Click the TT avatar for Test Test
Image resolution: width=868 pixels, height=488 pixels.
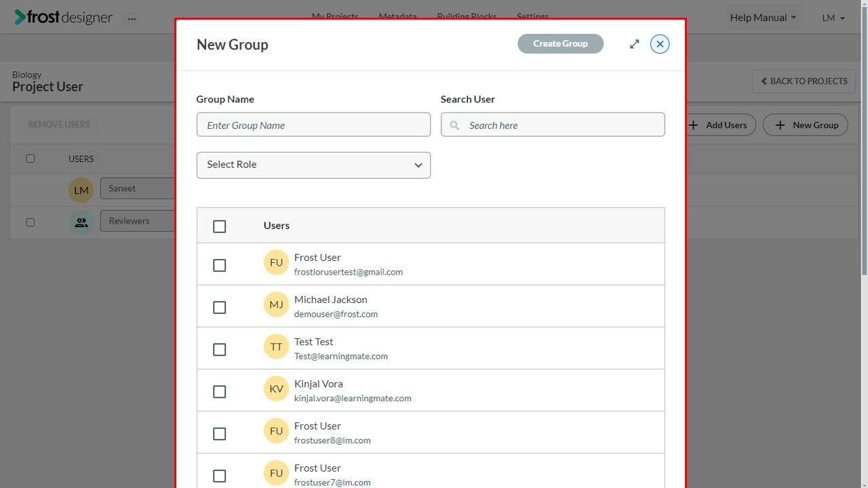pos(276,347)
